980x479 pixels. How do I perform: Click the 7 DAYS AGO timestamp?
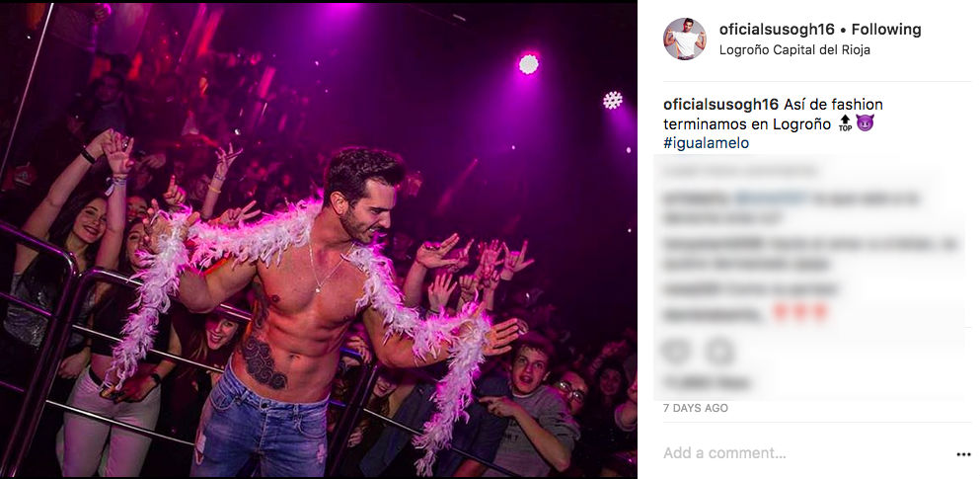pyautogui.click(x=695, y=408)
